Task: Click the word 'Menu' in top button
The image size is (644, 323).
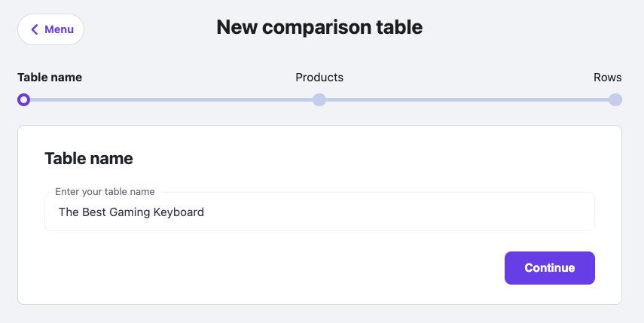Action: pos(59,29)
